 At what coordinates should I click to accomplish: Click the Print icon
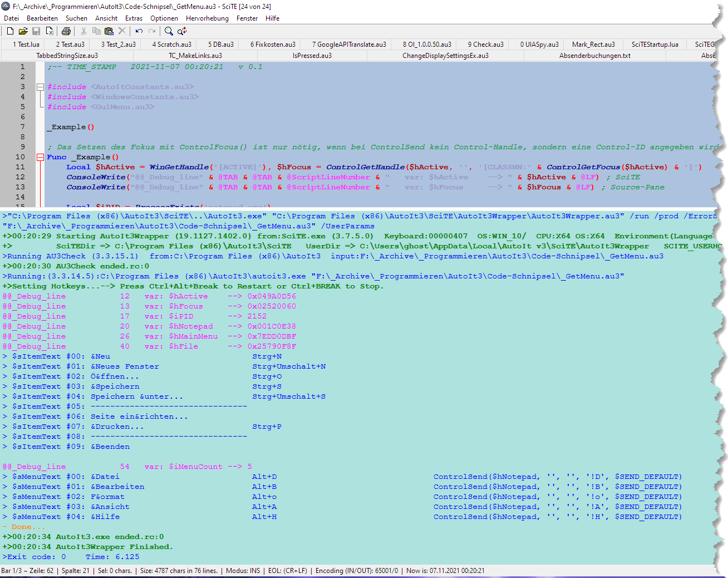(66, 31)
